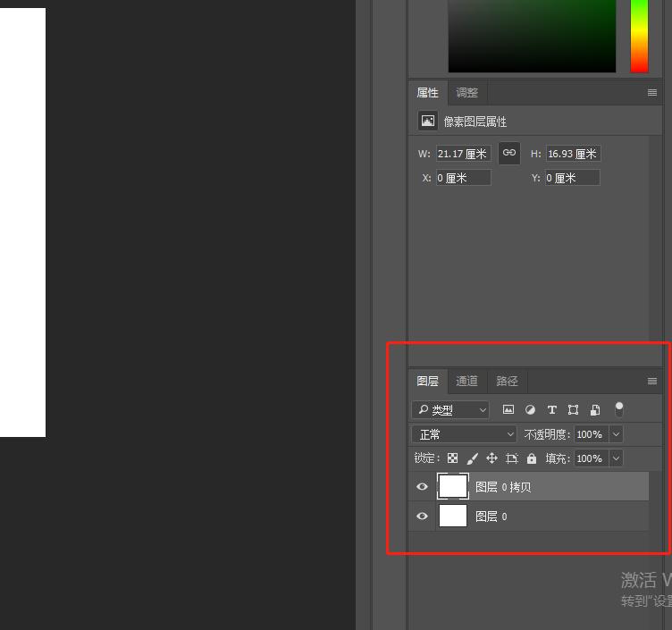The width and height of the screenshot is (672, 630).
Task: Switch to the 路径 tab
Action: pos(507,382)
